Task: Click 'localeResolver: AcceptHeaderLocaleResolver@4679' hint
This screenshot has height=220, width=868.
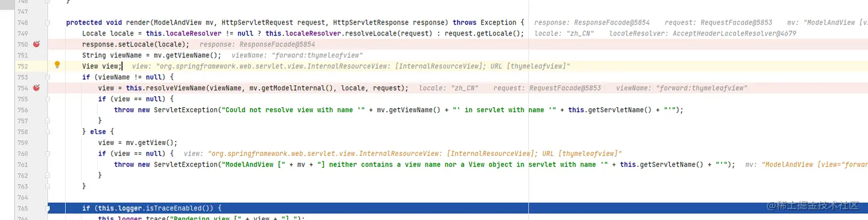Action: (703, 33)
